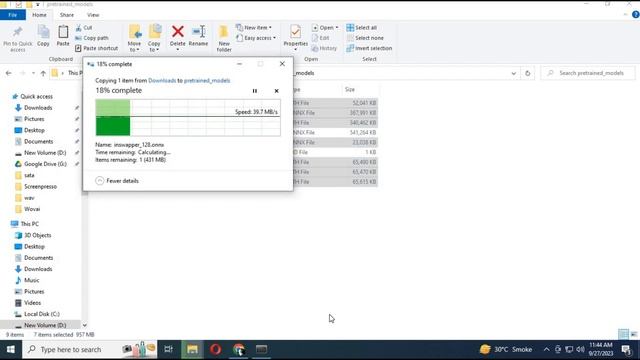The height and width of the screenshot is (360, 640).
Task: Switch to the View ribbon tab
Action: click(93, 15)
